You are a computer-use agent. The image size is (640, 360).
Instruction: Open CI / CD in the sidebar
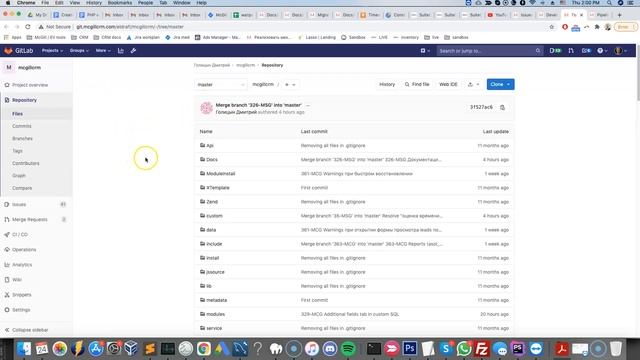point(20,235)
